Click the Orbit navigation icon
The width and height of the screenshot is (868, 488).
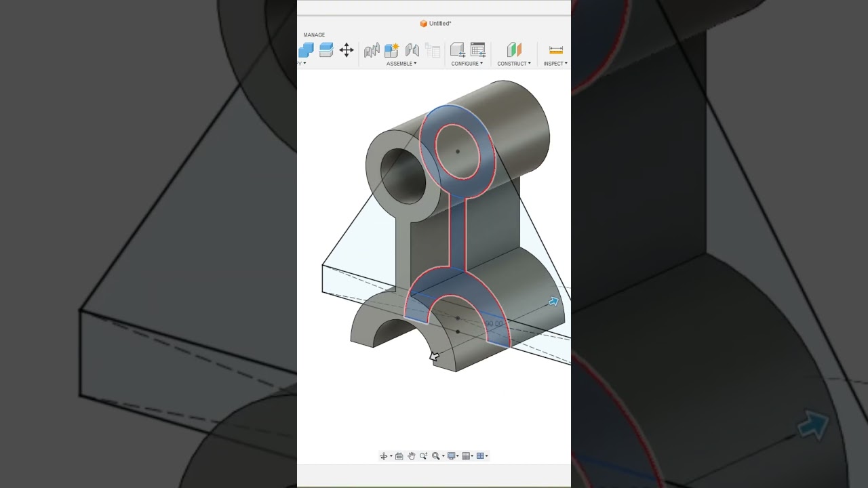point(384,456)
